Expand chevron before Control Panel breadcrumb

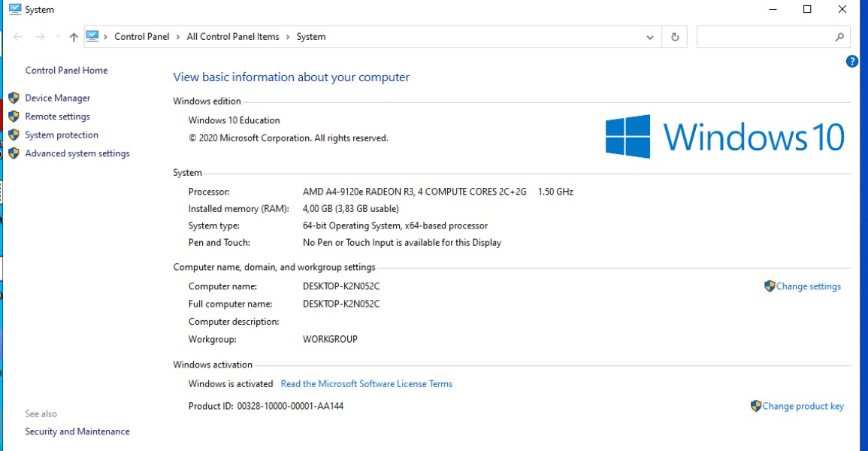pos(106,37)
